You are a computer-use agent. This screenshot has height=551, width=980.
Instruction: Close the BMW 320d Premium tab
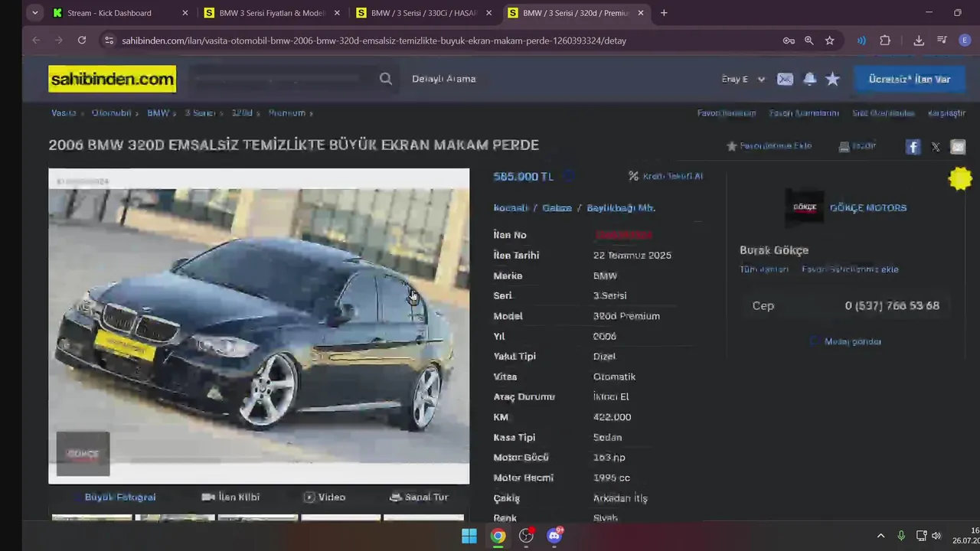(x=640, y=13)
